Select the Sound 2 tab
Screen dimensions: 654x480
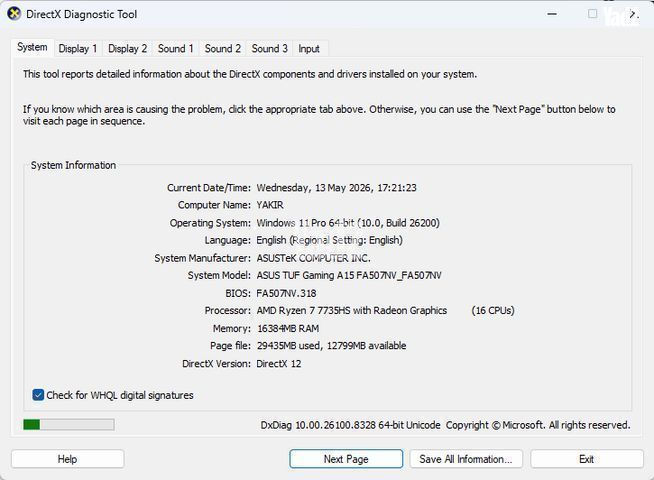pyautogui.click(x=222, y=49)
